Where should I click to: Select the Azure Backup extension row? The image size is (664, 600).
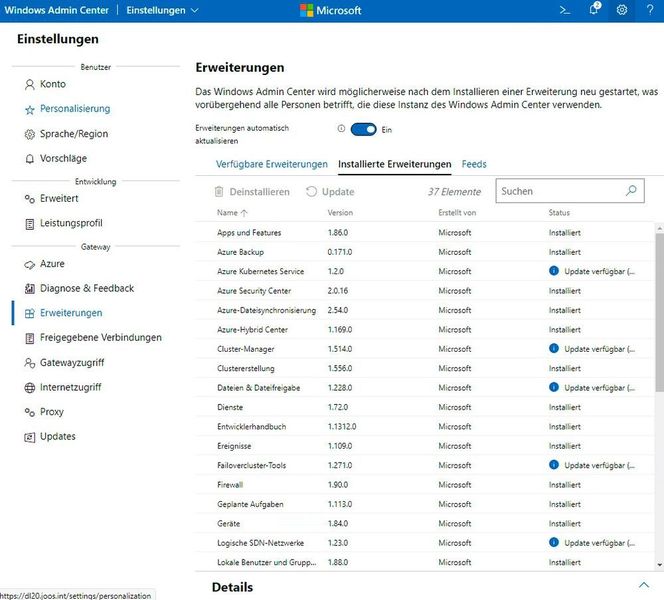[x=425, y=252]
